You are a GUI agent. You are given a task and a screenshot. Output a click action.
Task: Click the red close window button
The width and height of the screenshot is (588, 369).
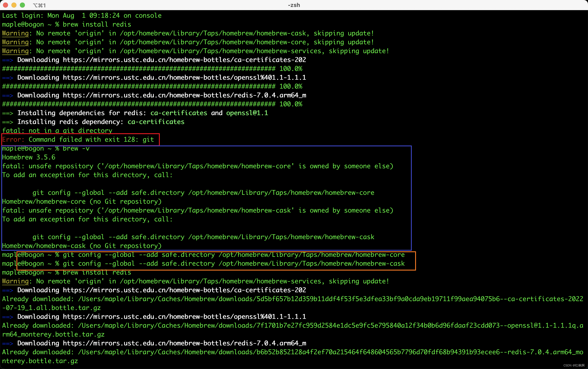(x=6, y=5)
